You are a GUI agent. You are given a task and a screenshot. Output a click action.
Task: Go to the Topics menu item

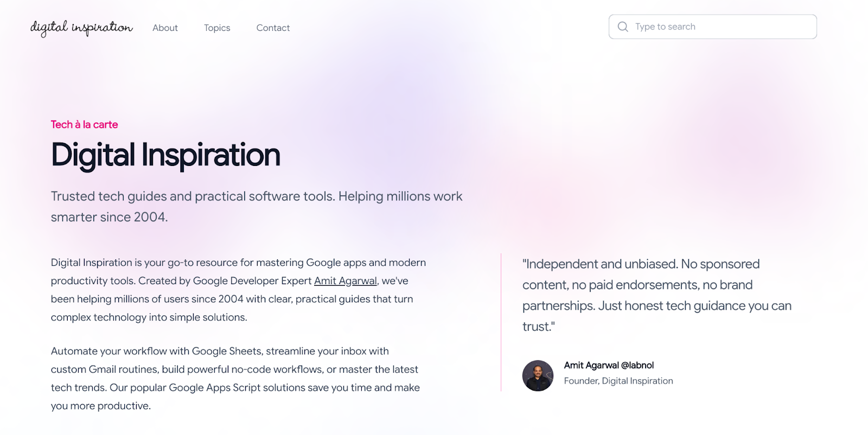click(217, 28)
